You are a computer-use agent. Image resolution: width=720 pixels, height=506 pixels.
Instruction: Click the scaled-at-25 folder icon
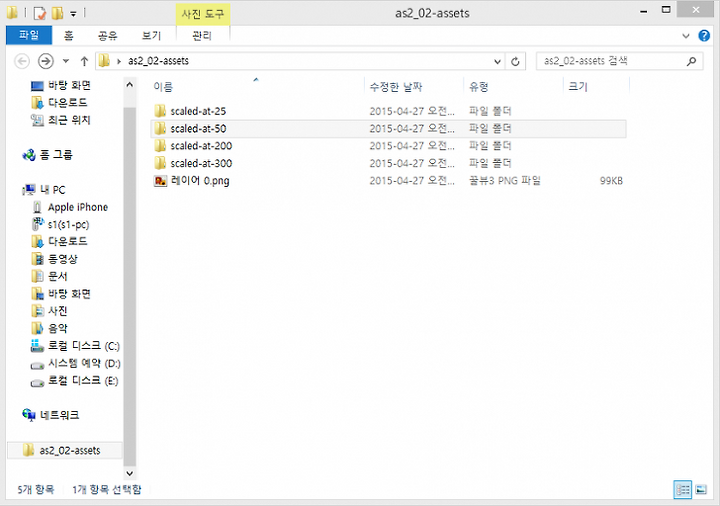coord(160,111)
